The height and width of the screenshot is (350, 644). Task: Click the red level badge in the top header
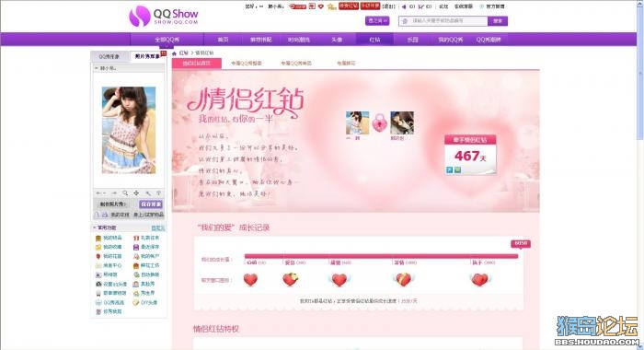click(298, 6)
